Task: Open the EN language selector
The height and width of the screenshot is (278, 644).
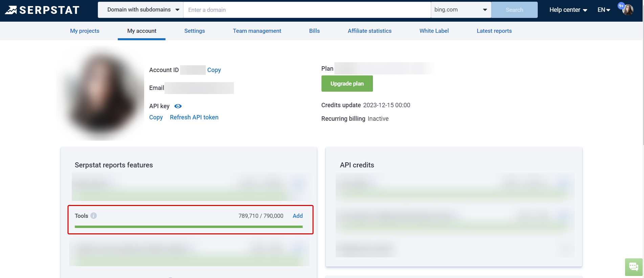Action: pos(604,10)
